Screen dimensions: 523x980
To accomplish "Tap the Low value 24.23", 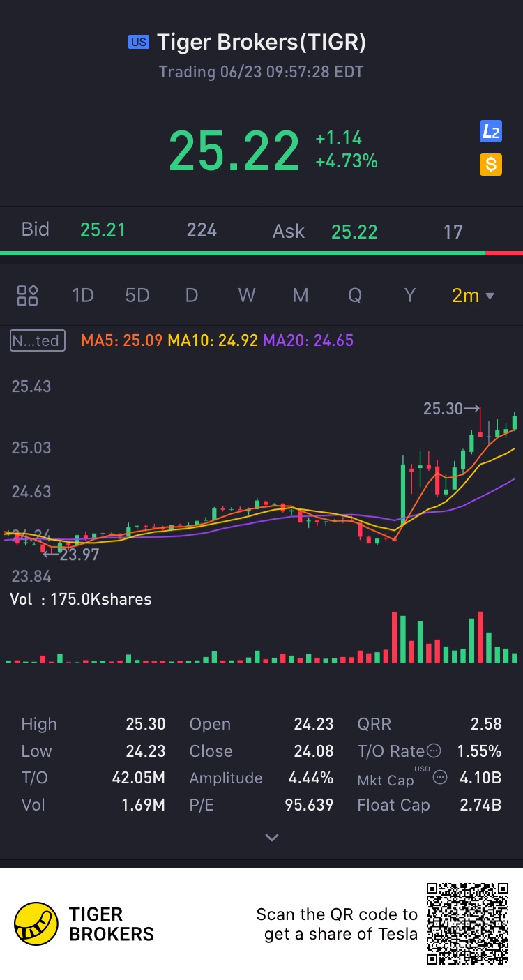I will tap(146, 751).
